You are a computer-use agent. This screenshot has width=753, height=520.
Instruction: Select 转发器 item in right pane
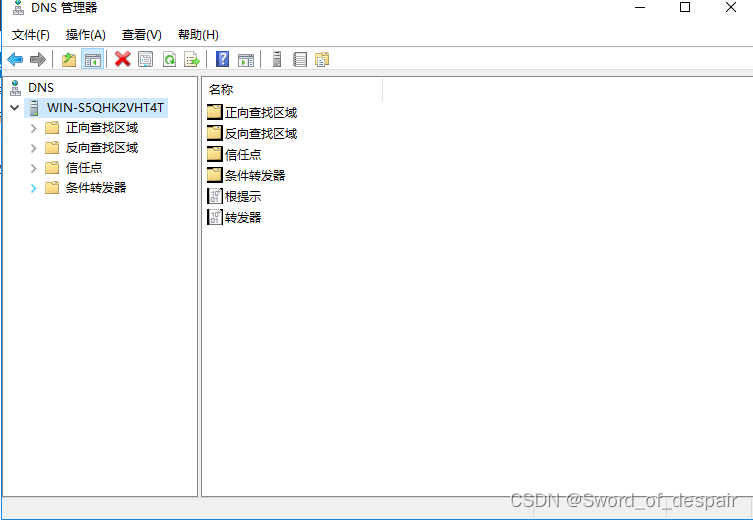[234, 218]
